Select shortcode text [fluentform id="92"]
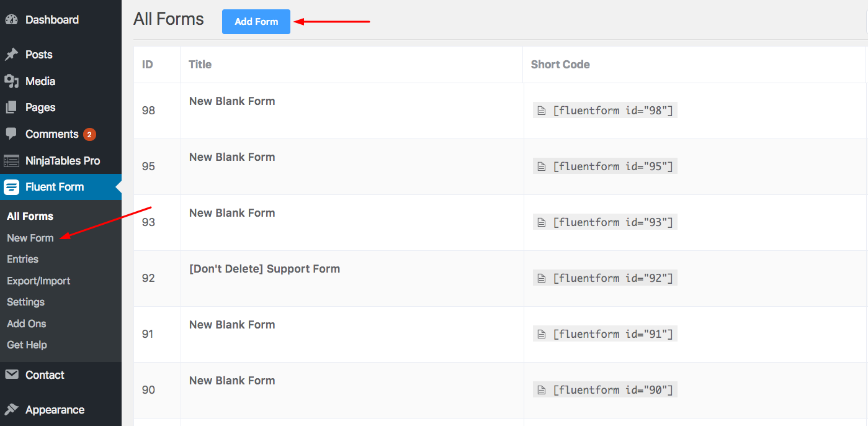The width and height of the screenshot is (868, 426). pyautogui.click(x=613, y=278)
